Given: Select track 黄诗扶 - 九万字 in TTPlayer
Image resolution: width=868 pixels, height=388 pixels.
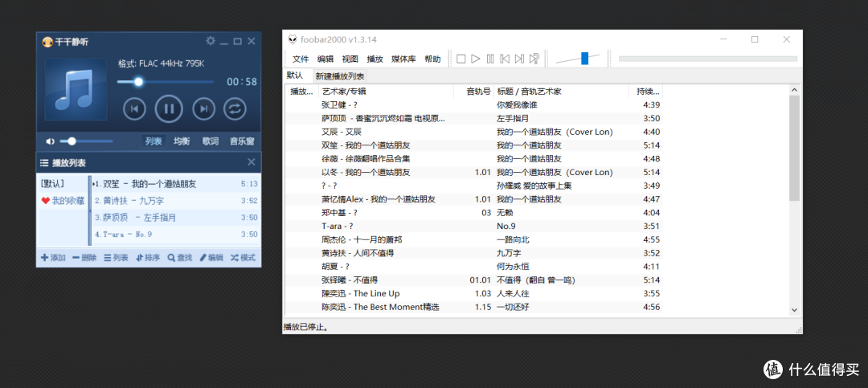Looking at the screenshot, I should click(x=175, y=201).
